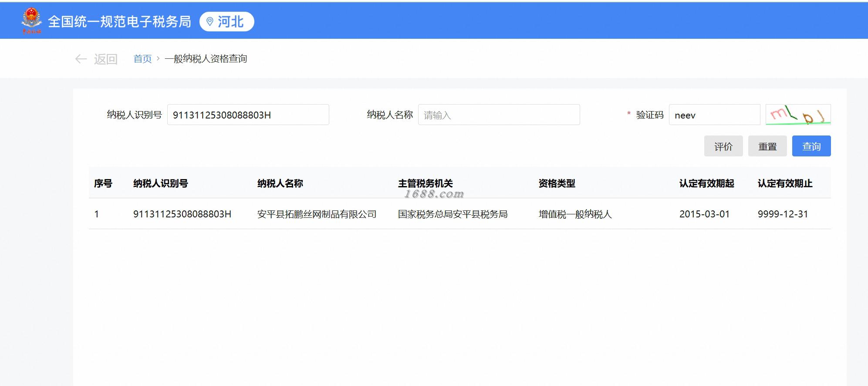Select the 2015-03-01 date cell
Viewport: 868px width, 386px height.
click(x=704, y=214)
